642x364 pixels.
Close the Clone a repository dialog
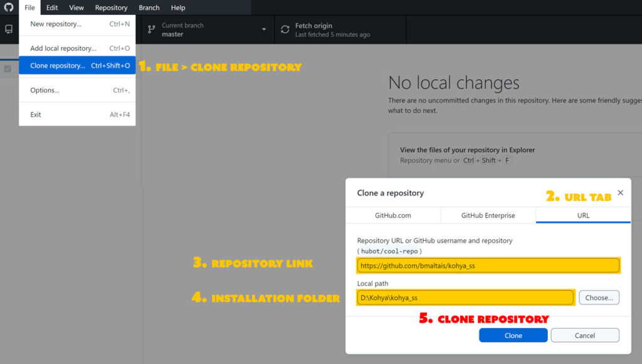coord(620,193)
